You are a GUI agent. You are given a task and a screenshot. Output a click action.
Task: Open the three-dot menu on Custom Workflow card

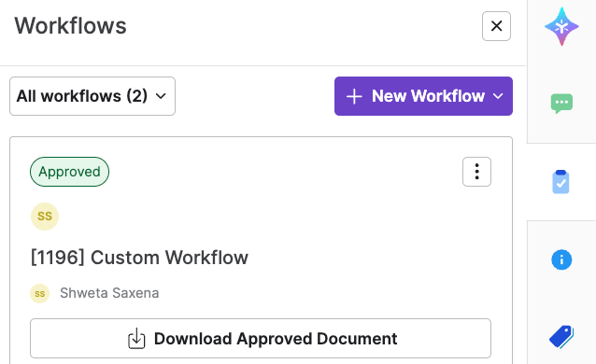coord(476,172)
